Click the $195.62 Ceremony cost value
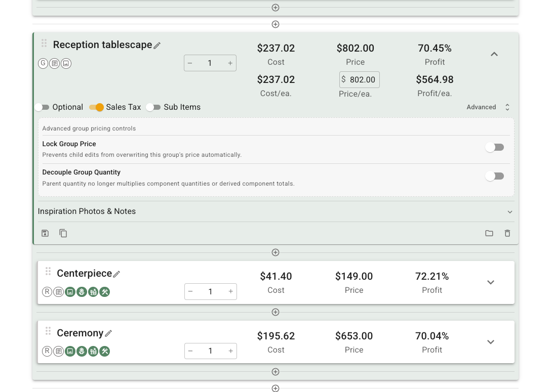The image size is (551, 392). tap(276, 336)
